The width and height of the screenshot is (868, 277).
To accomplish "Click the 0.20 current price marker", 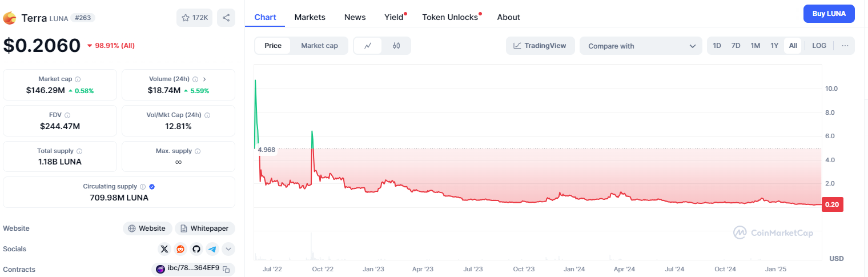I will coord(832,205).
